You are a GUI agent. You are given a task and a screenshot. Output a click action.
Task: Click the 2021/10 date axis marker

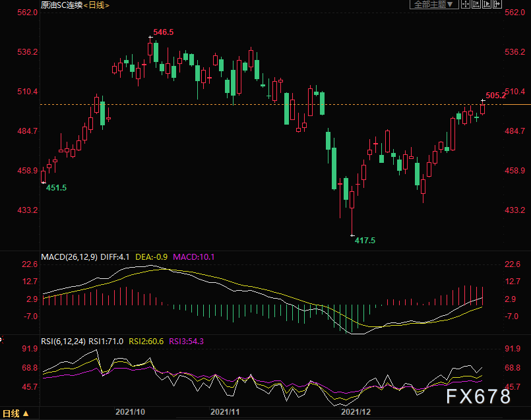[130, 412]
